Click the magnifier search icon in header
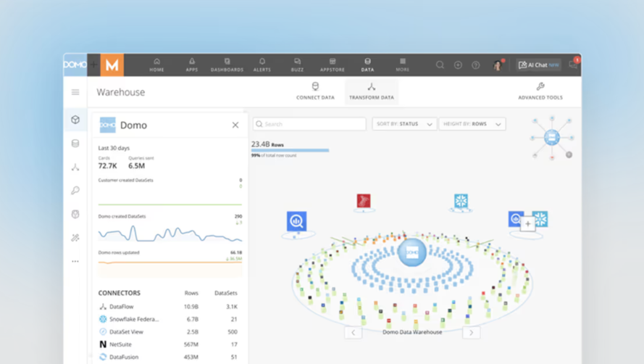Screen dimensions: 644x364 (440, 65)
